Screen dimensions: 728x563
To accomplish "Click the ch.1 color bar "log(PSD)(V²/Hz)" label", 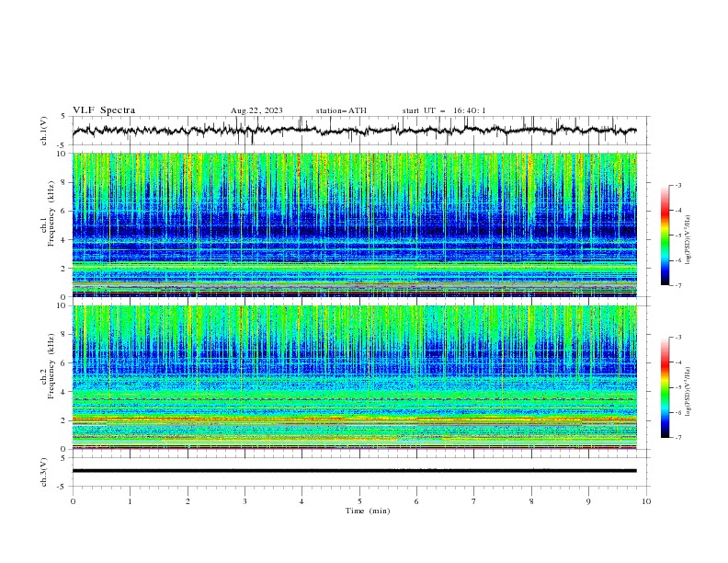I will point(688,240).
